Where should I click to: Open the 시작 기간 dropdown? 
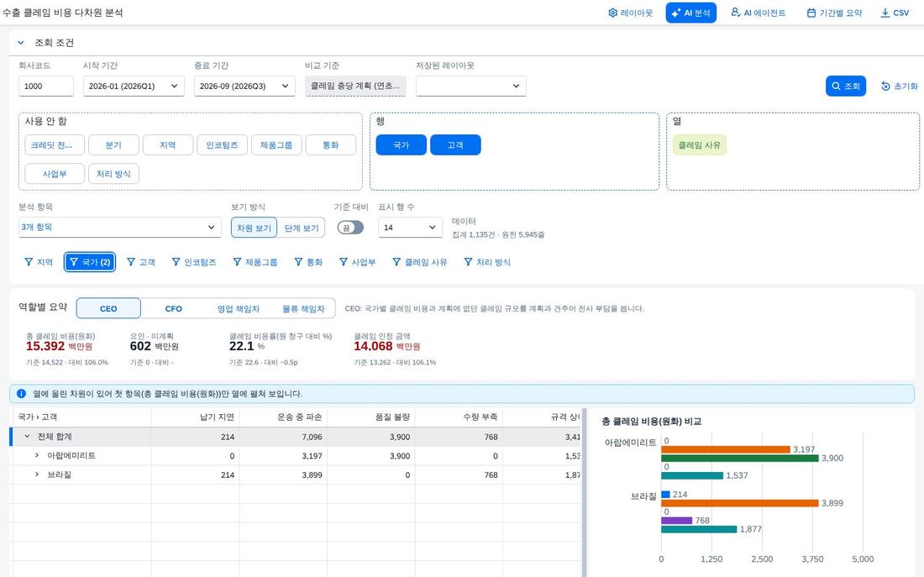134,86
